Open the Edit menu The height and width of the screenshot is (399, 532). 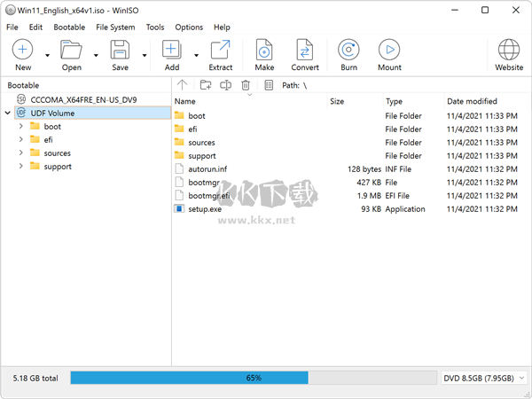tap(35, 27)
